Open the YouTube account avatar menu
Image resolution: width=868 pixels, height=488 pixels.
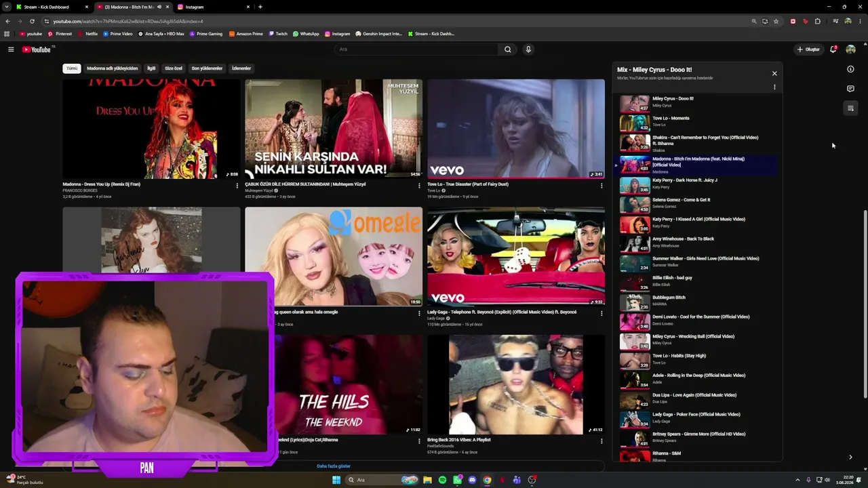click(x=850, y=49)
